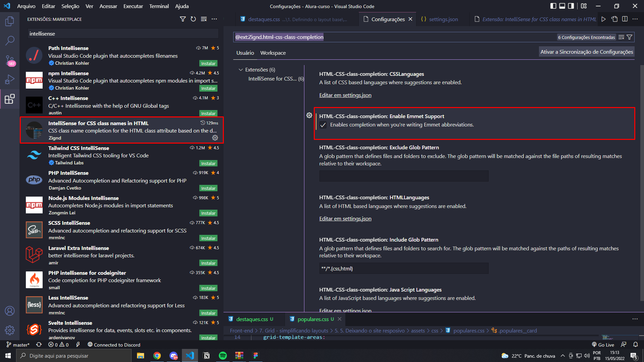This screenshot has height=362, width=644.
Task: Clear extensions search results icon
Action: 204,19
